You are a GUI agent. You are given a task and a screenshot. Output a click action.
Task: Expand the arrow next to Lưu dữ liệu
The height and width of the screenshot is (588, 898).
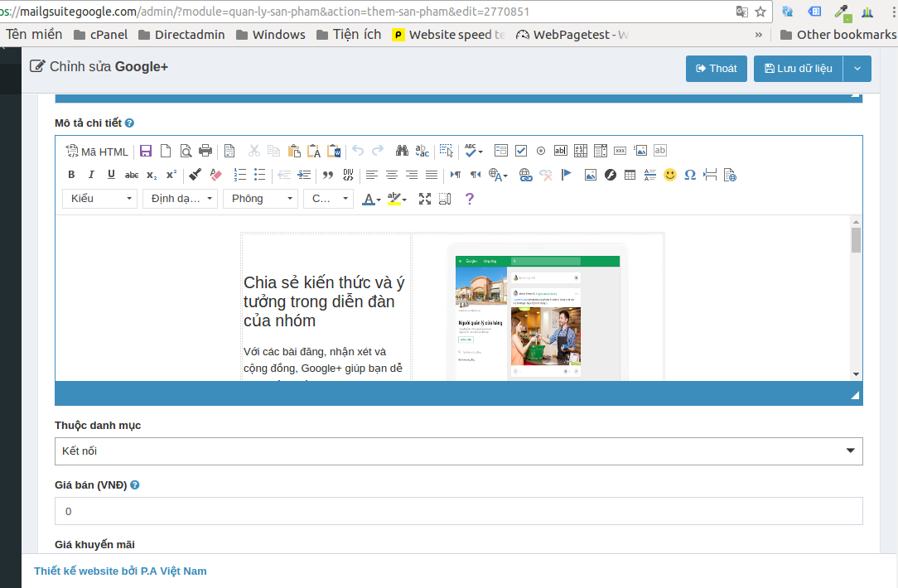[857, 69]
